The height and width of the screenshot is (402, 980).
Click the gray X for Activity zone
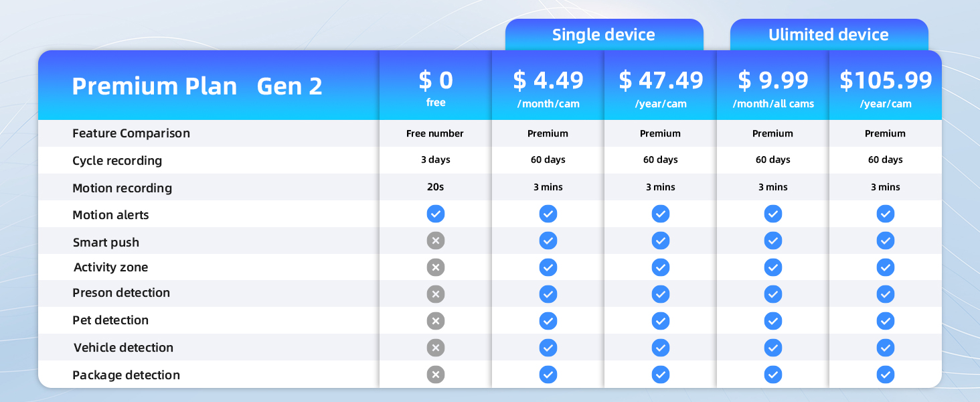(436, 267)
